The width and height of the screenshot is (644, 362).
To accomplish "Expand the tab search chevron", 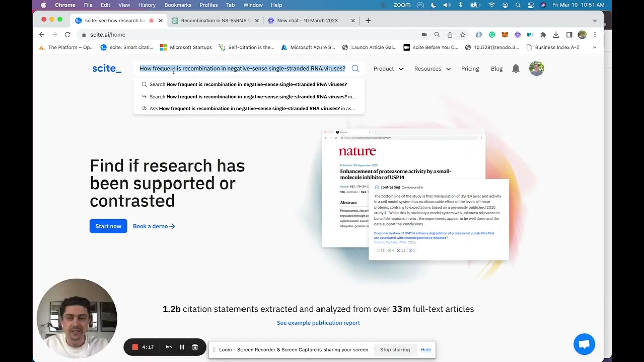I will click(595, 21).
